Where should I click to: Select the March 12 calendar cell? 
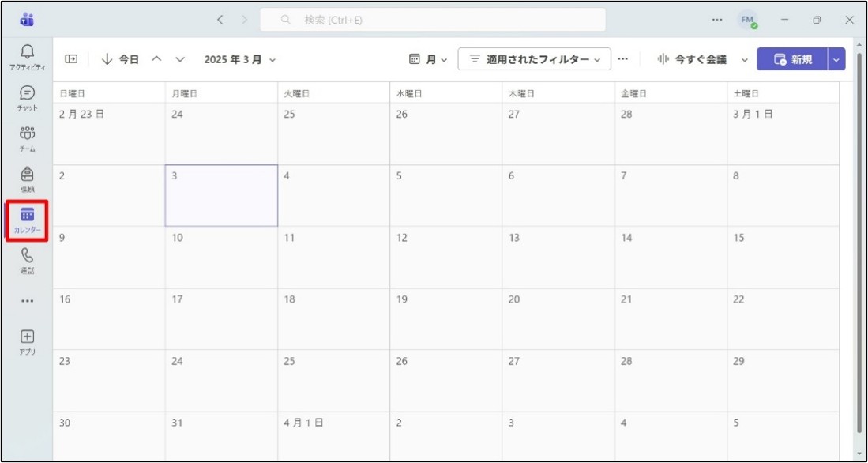pyautogui.click(x=445, y=257)
